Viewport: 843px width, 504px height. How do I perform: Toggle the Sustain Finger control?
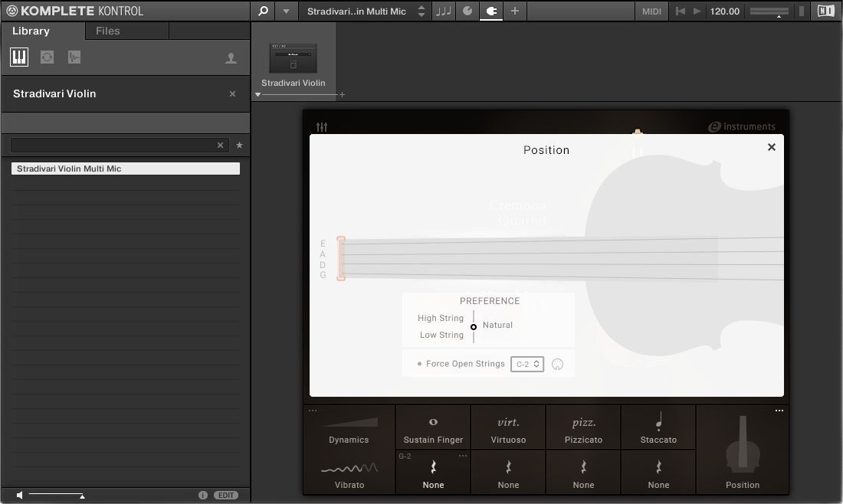(432, 427)
